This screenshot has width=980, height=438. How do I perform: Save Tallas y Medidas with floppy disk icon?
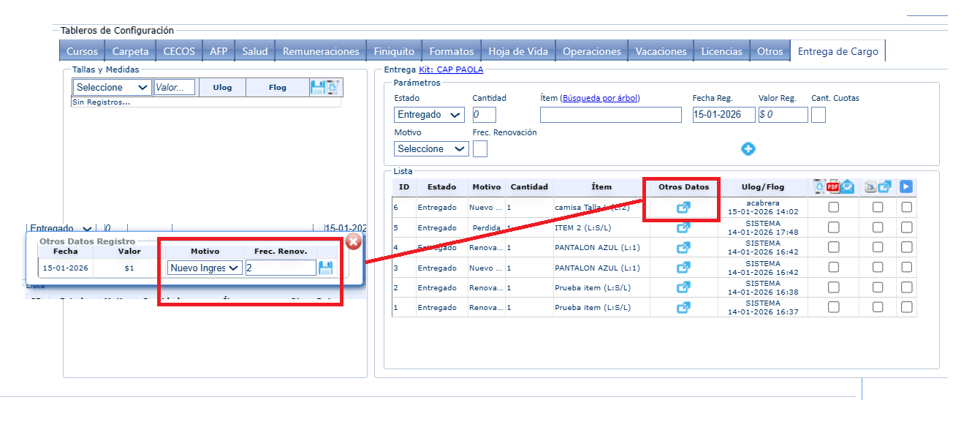pyautogui.click(x=318, y=88)
